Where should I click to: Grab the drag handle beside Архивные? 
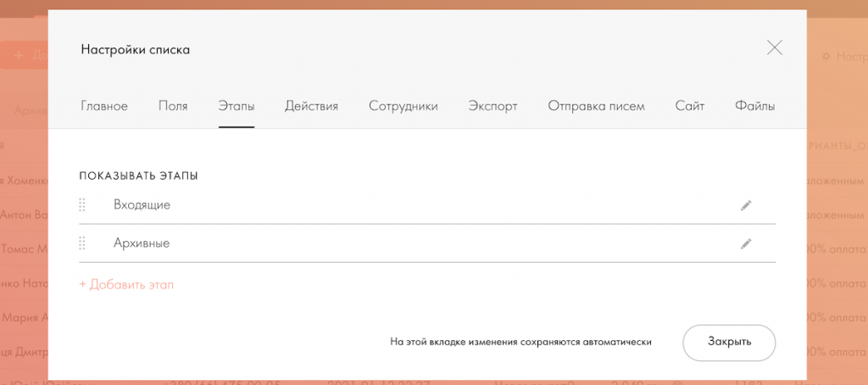coord(82,243)
